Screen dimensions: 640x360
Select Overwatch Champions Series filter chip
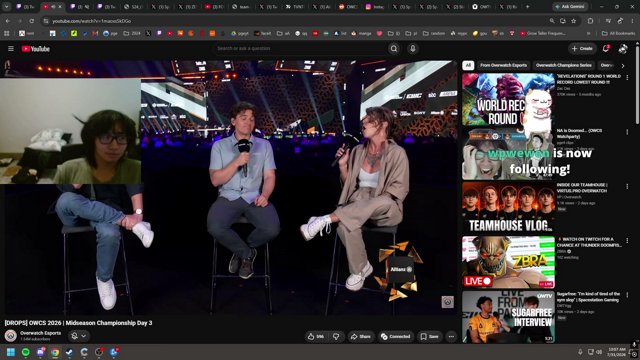pyautogui.click(x=563, y=65)
